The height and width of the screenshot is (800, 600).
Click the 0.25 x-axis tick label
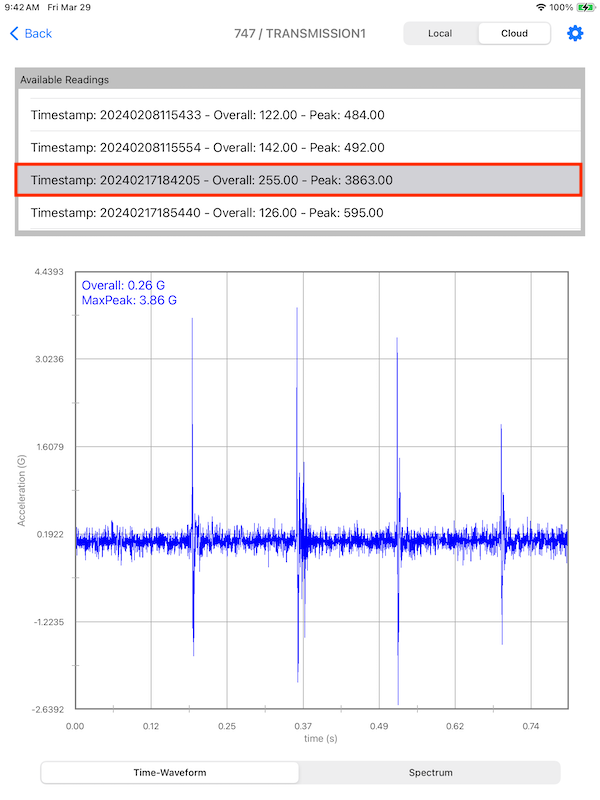tap(227, 726)
